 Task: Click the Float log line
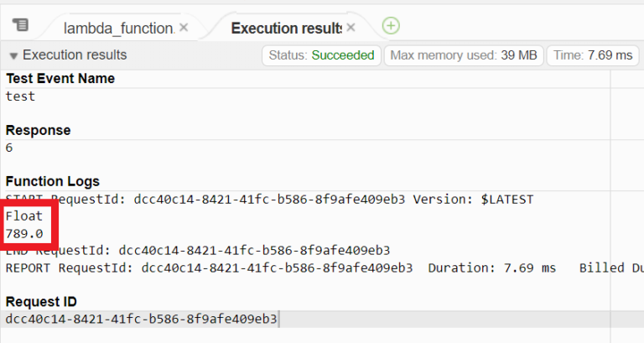click(x=23, y=216)
